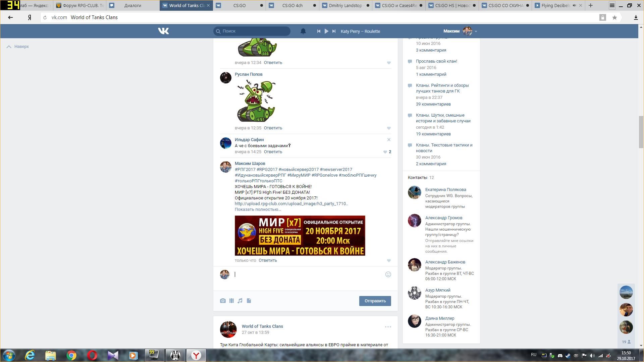
Task: Play the Katy Perry Roulette track
Action: (x=326, y=31)
